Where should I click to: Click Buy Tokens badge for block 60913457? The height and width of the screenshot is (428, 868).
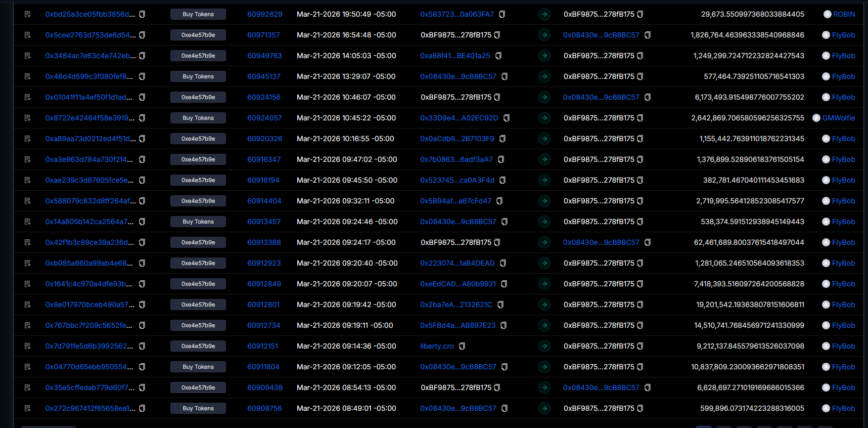tap(198, 222)
